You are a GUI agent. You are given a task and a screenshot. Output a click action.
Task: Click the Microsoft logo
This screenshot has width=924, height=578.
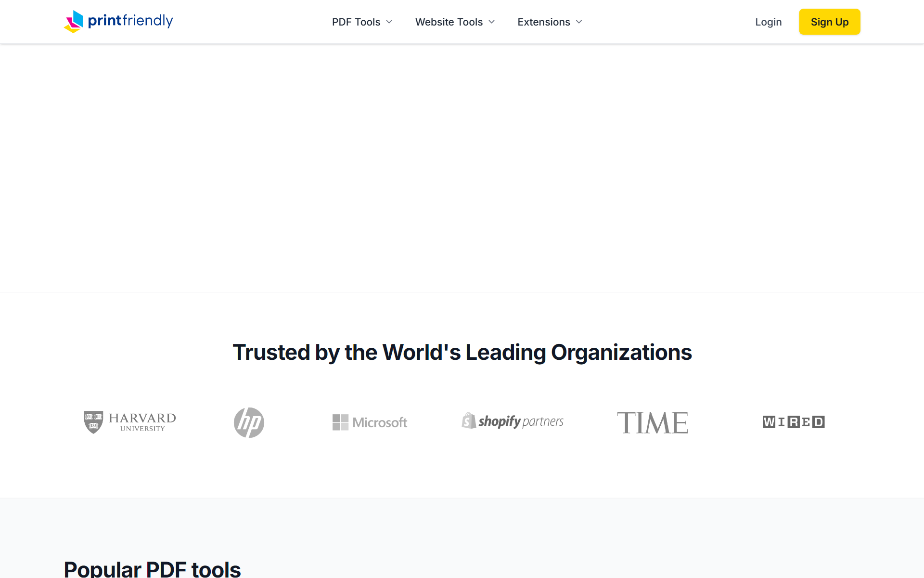370,422
